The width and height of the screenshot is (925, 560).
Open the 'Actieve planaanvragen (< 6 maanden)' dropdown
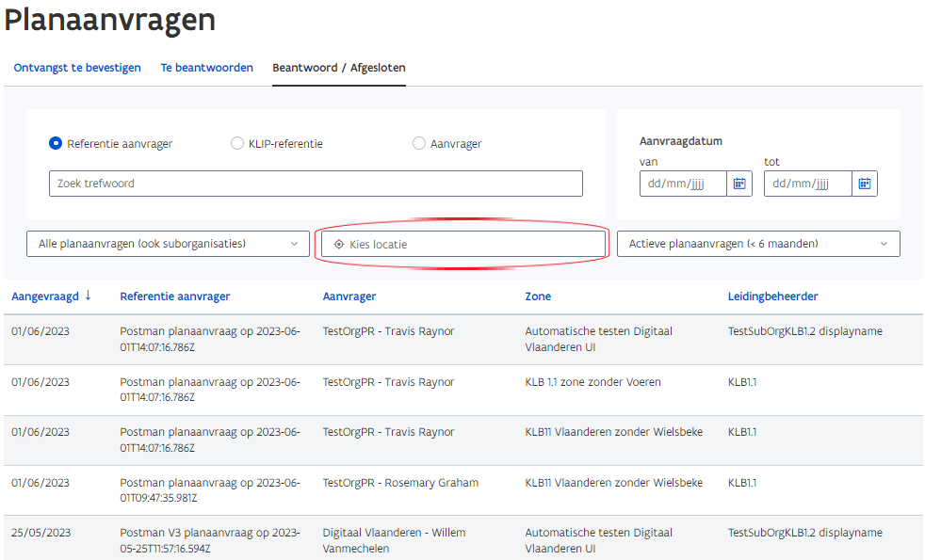758,243
